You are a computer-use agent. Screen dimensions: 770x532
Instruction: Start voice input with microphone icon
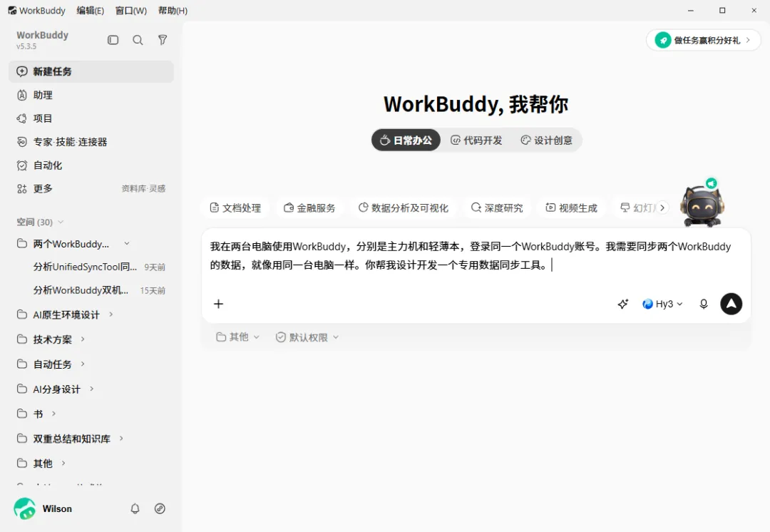(x=704, y=304)
